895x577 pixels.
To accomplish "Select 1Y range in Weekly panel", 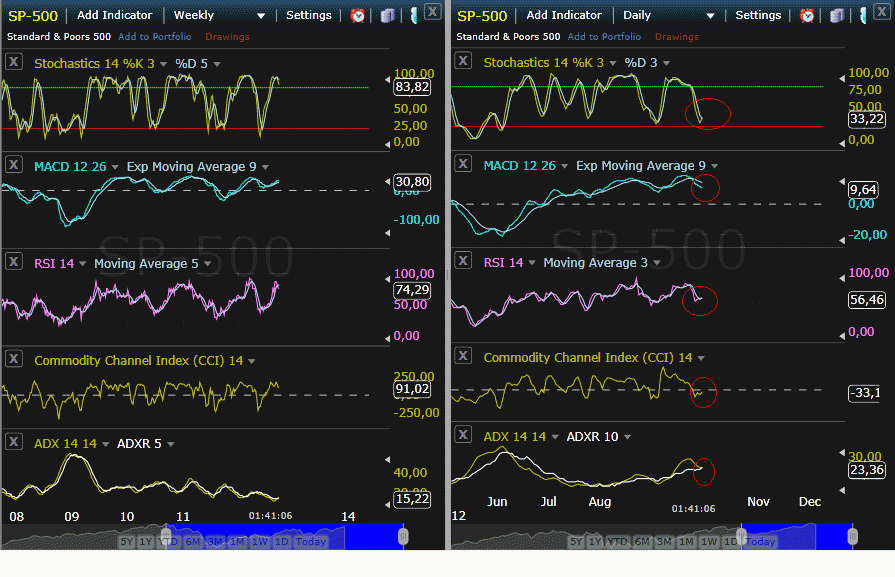I will click(x=146, y=542).
